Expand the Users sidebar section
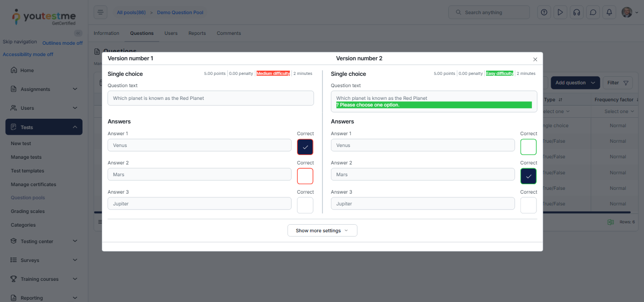Screen dimensions: 644x302 [x=75, y=108]
